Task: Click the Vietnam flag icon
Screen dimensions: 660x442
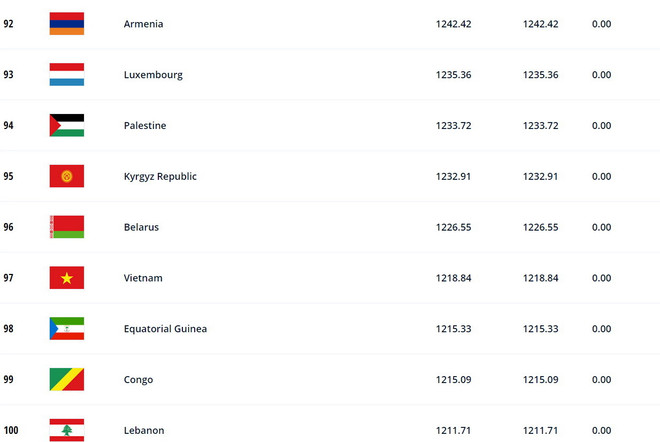Action: pos(67,278)
